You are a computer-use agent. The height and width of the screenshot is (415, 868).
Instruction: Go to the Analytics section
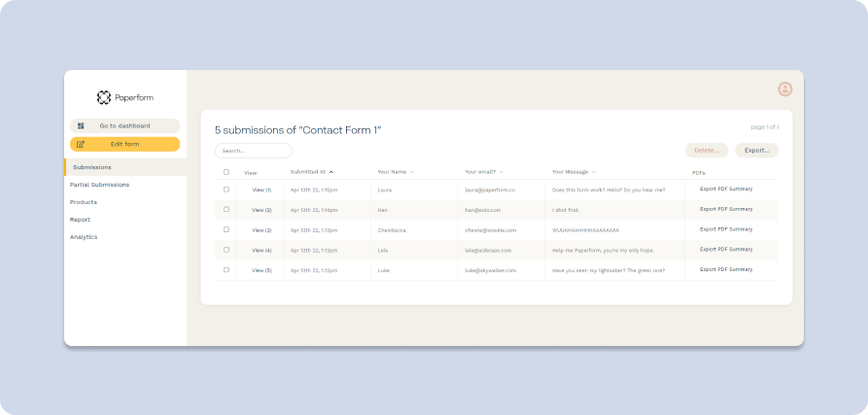point(84,237)
